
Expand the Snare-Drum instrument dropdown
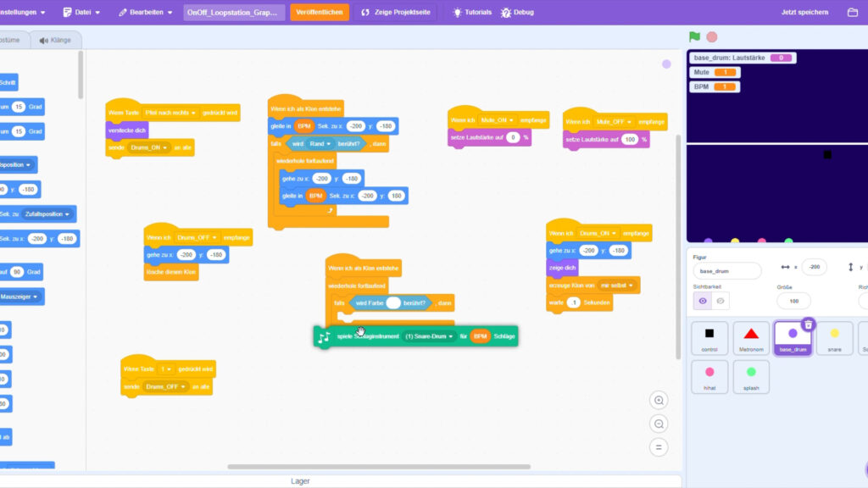coord(429,336)
